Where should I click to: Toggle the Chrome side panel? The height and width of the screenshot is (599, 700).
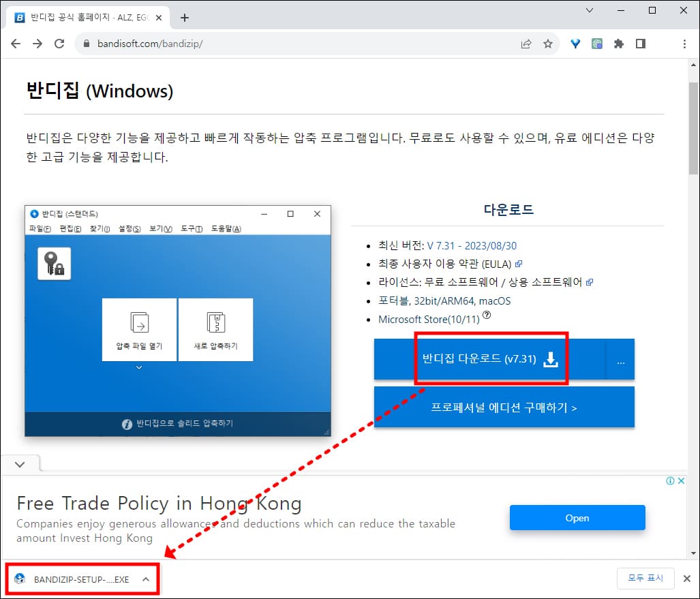641,42
